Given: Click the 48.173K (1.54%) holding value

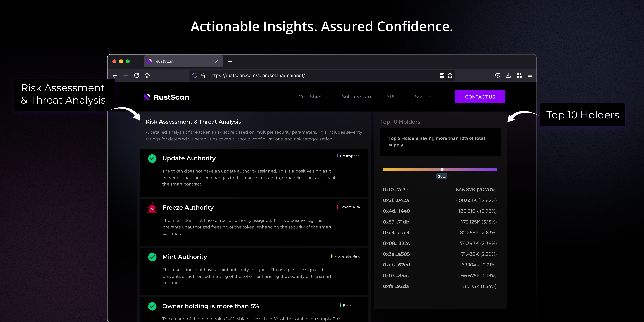Looking at the screenshot, I should click(x=479, y=286).
